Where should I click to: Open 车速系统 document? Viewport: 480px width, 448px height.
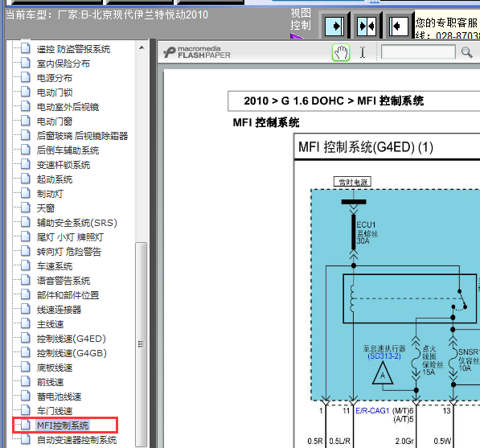click(x=55, y=266)
